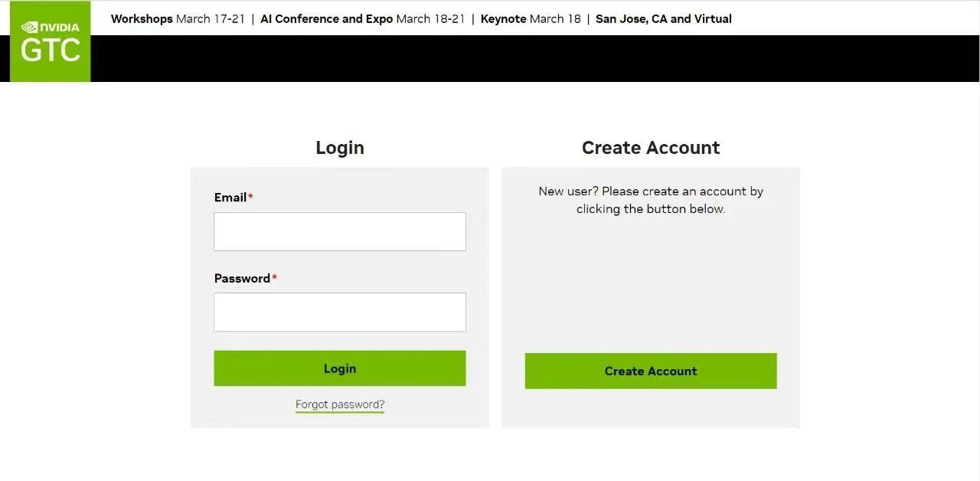Click the black header banner strip
Image resolution: width=980 pixels, height=481 pixels.
(x=534, y=58)
